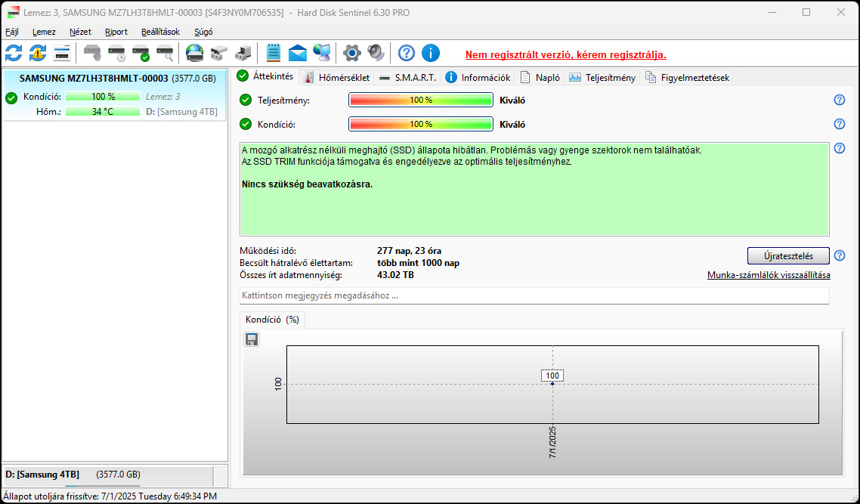Switch to the Napló tab
Viewport: 860px width, 504px height.
(x=540, y=77)
